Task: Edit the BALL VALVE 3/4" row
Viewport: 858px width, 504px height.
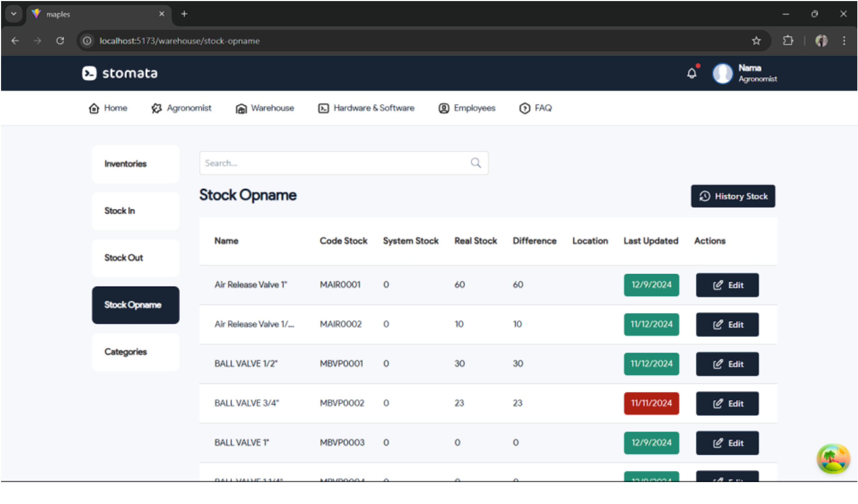Action: coord(727,403)
